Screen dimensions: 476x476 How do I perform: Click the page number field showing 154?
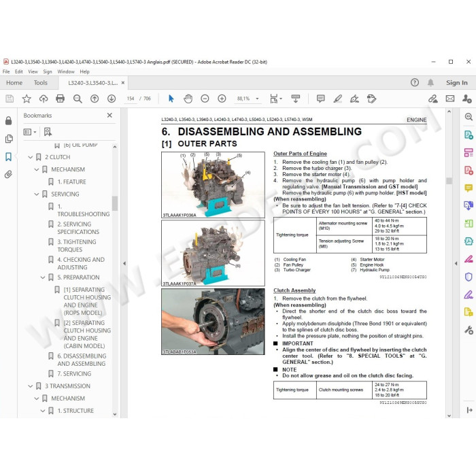(x=131, y=99)
